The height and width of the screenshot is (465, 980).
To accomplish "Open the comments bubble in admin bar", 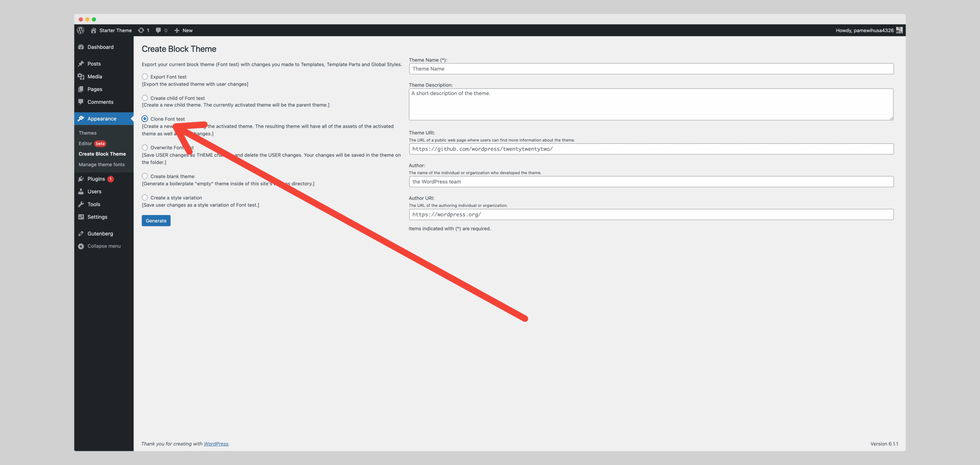I will (x=158, y=30).
